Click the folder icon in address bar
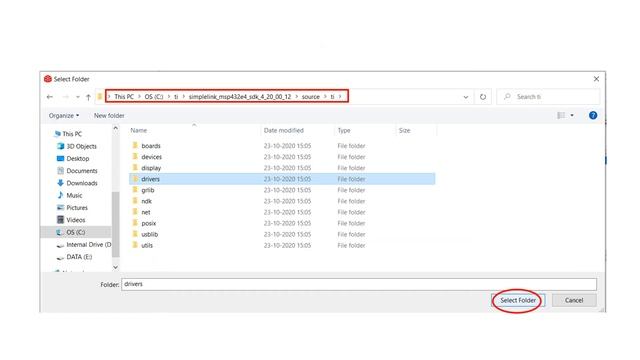 pyautogui.click(x=99, y=97)
